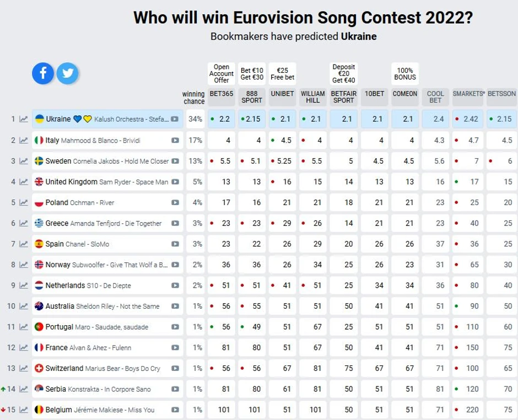Click Italy's 4.5 Unibet odds cell
The width and height of the screenshot is (518, 420).
click(x=282, y=141)
